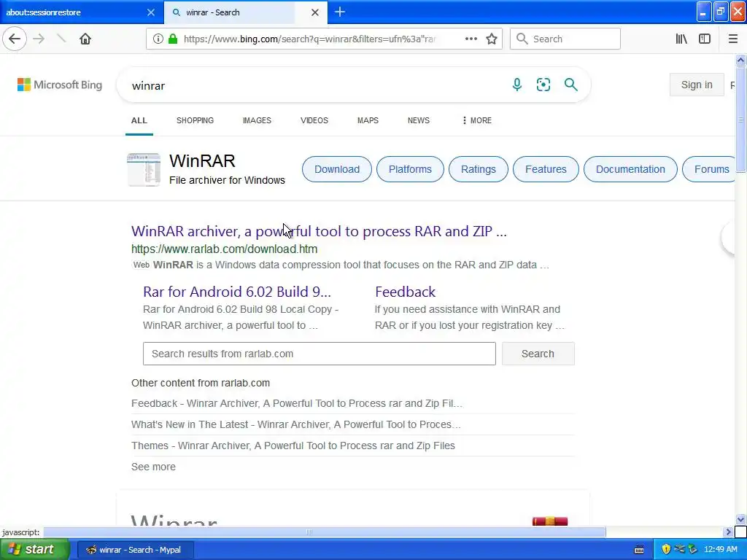Click the forward navigation arrow
Viewport: 747px width, 560px height.
(39, 39)
